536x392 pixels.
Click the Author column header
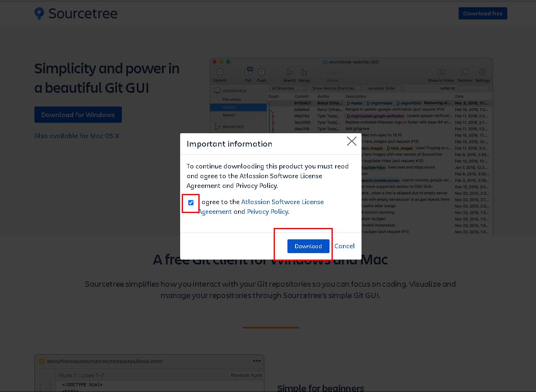[323, 96]
